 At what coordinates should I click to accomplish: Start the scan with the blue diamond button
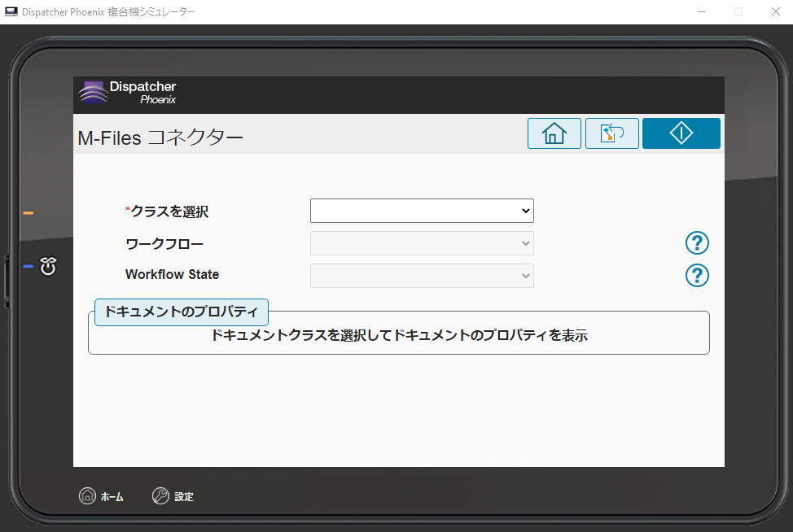[681, 133]
